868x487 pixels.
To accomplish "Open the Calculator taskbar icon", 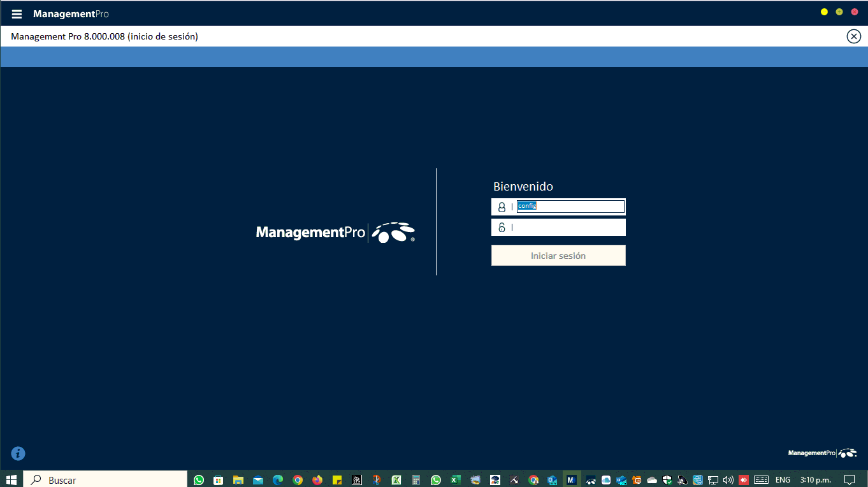I will point(416,480).
